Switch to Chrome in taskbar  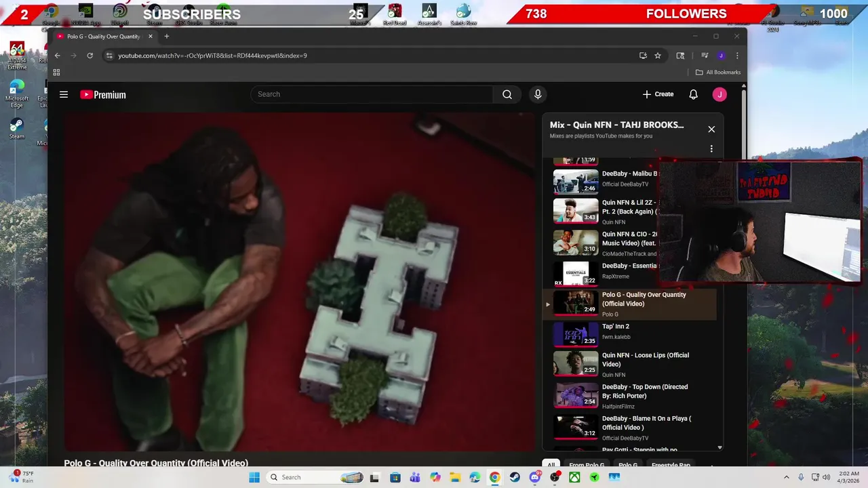tap(494, 477)
